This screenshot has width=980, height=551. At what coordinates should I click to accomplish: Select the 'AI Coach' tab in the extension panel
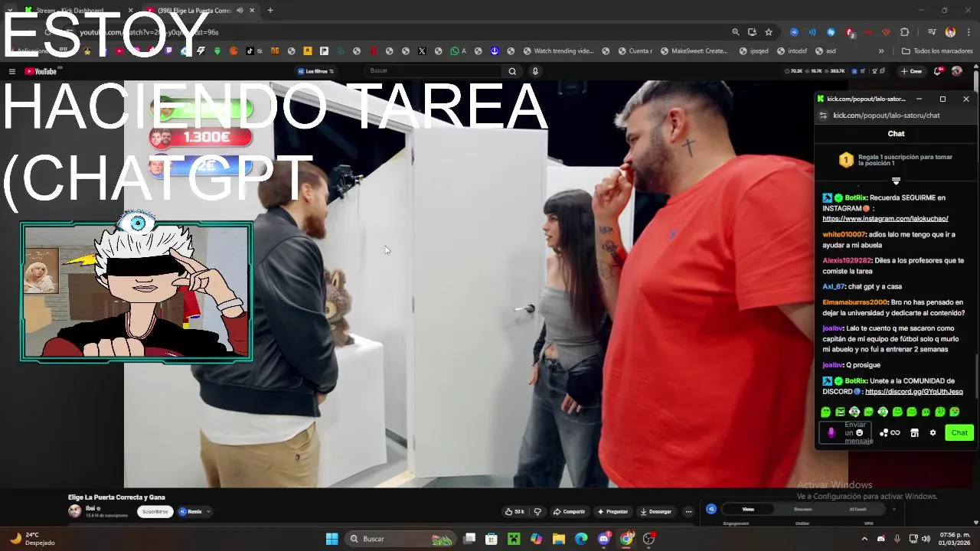[857, 509]
